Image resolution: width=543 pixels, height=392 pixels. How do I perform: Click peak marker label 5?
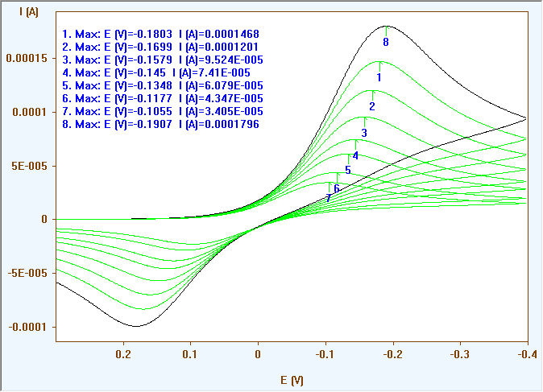pos(348,170)
